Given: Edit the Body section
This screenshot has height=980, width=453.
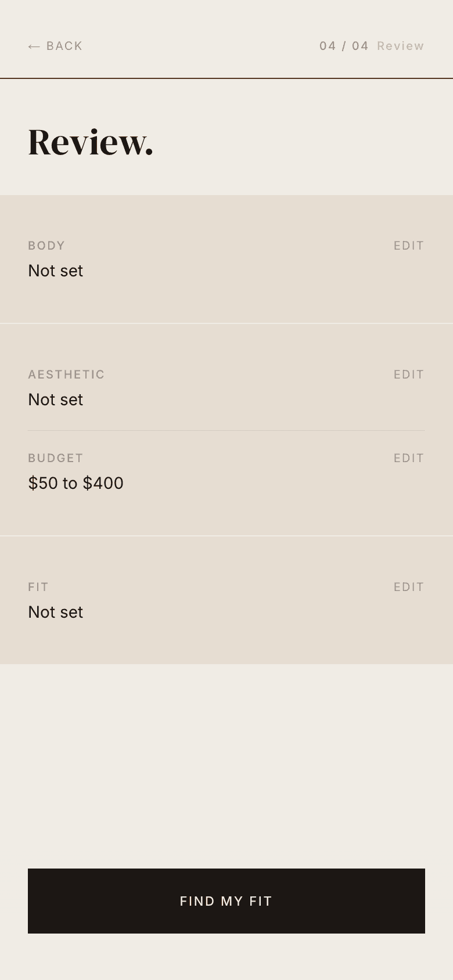Looking at the screenshot, I should 408,246.
